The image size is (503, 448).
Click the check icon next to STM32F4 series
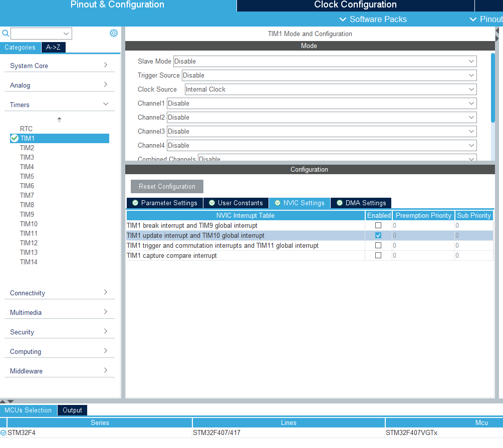(x=3, y=432)
